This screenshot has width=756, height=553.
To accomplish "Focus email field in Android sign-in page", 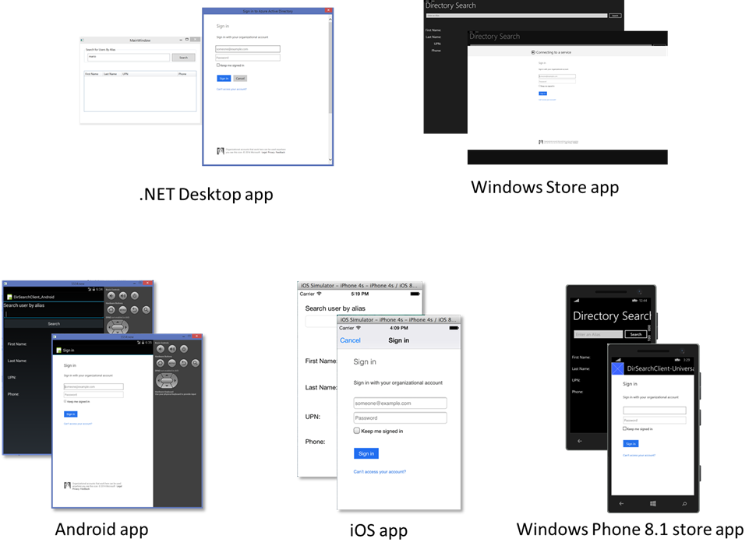I will click(94, 386).
